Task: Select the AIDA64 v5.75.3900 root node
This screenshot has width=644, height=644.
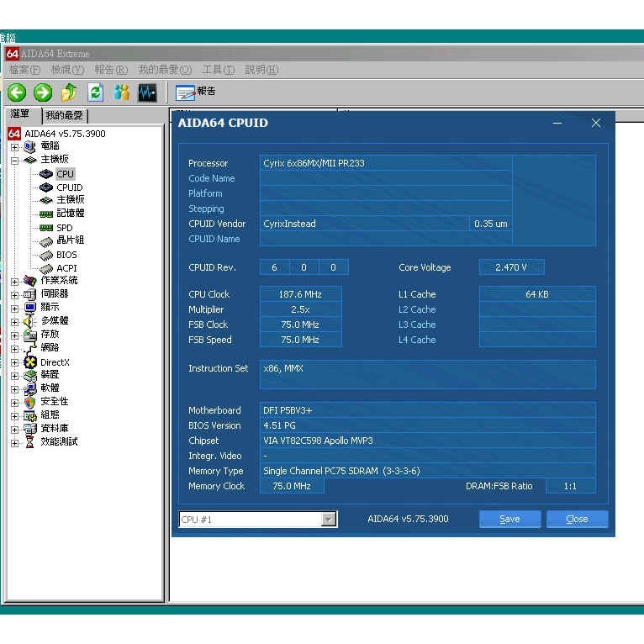Action: pos(65,134)
